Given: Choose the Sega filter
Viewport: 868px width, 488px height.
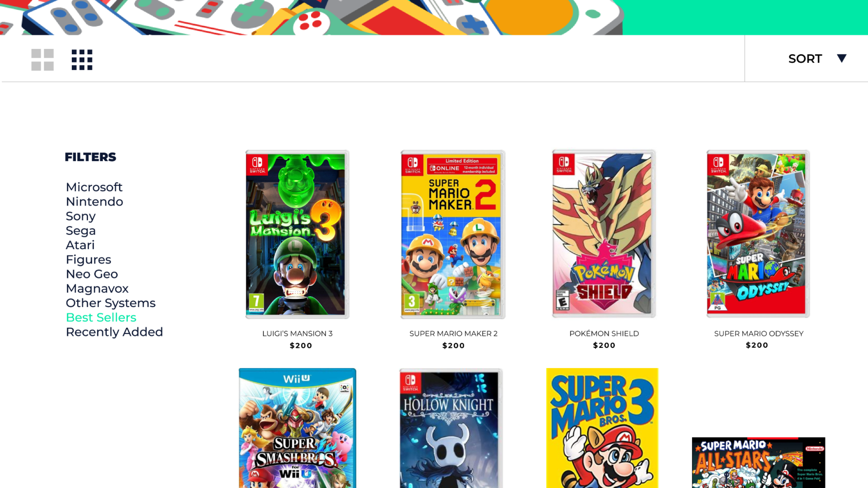Looking at the screenshot, I should click(81, 231).
